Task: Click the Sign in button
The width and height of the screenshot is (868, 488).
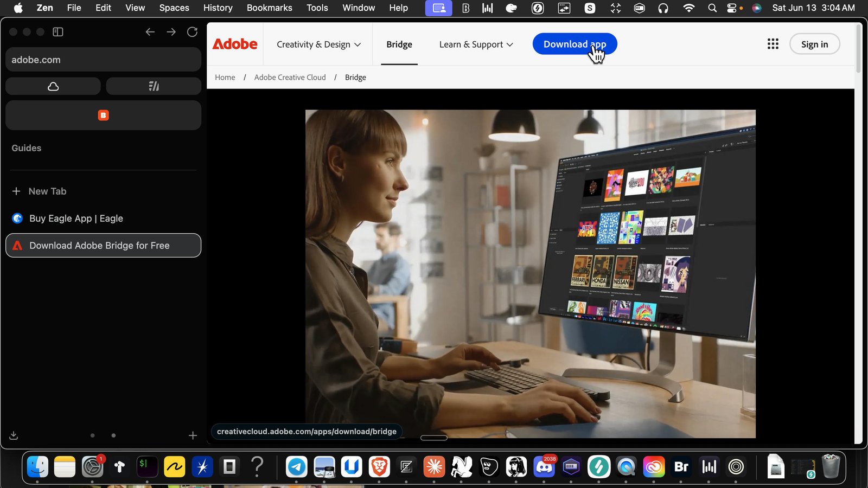Action: click(x=814, y=44)
